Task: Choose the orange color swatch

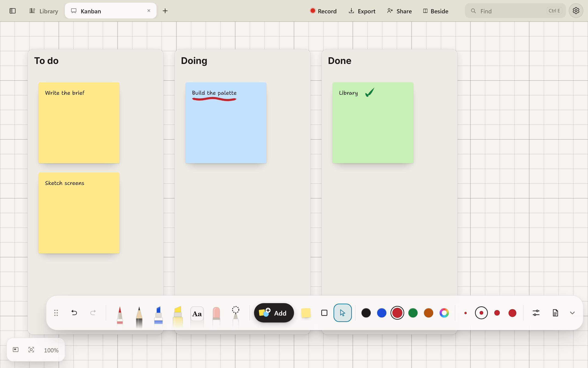Action: click(428, 313)
